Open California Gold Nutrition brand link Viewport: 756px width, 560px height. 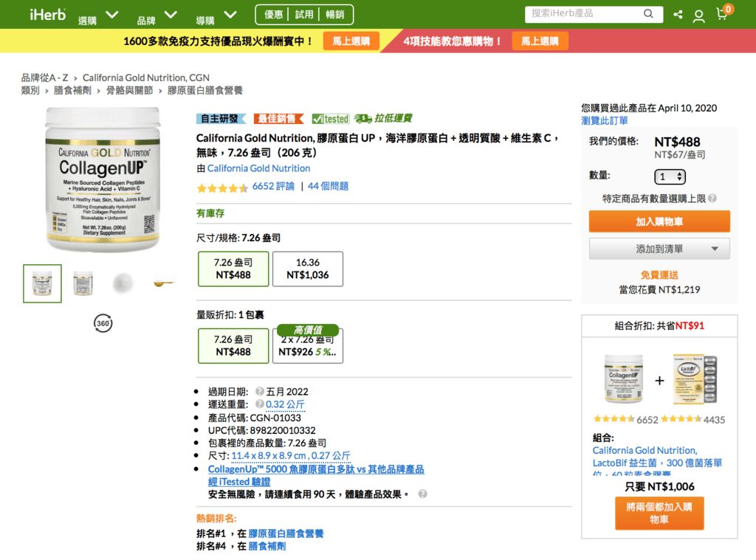(258, 168)
